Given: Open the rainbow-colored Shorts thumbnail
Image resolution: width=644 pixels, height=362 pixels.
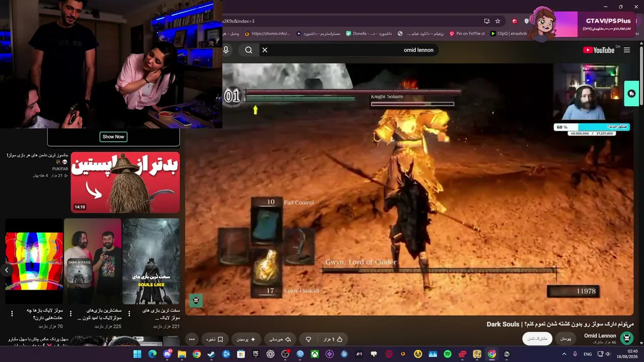Looking at the screenshot, I should (x=34, y=261).
